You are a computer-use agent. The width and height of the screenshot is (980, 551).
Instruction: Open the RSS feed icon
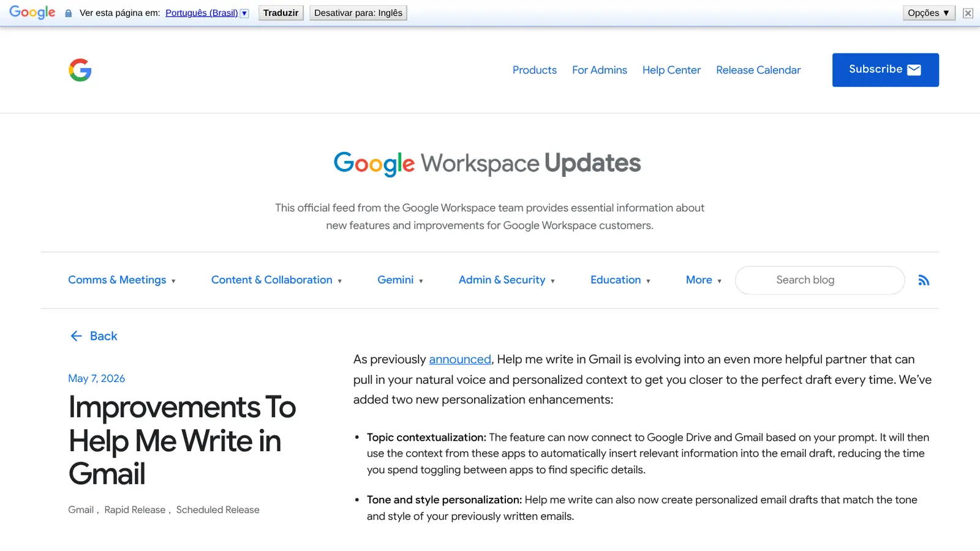924,280
